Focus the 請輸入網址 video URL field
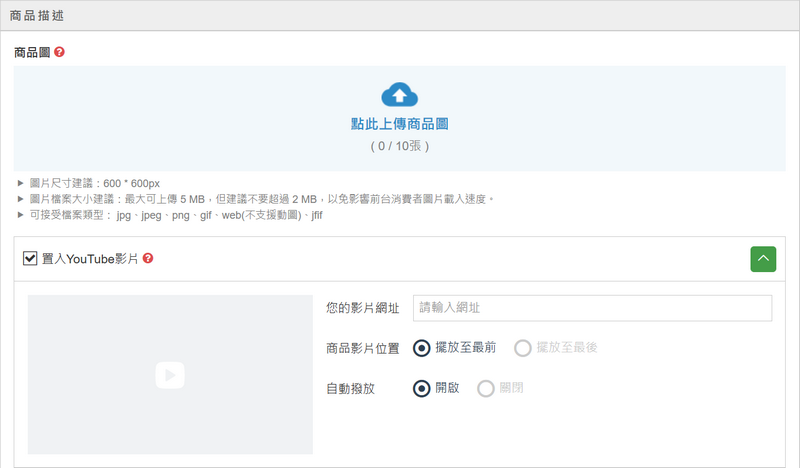This screenshot has height=468, width=800. (x=592, y=308)
